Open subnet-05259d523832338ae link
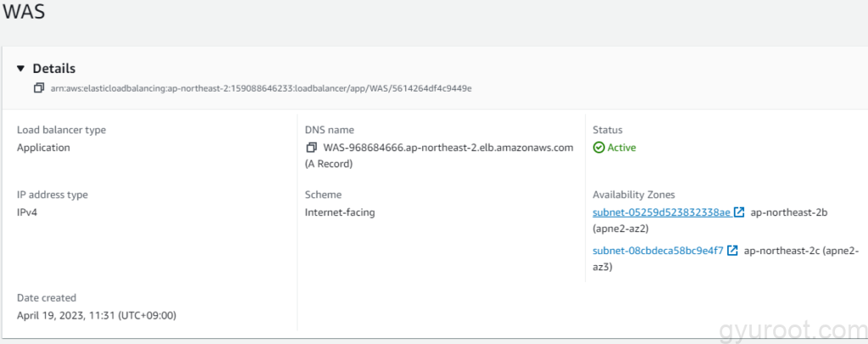The height and width of the screenshot is (344, 868). coord(661,212)
